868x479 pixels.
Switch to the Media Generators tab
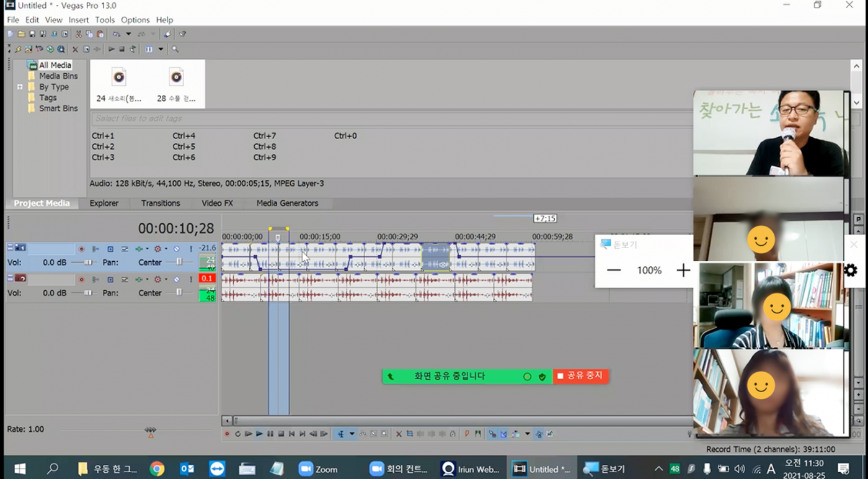(287, 203)
